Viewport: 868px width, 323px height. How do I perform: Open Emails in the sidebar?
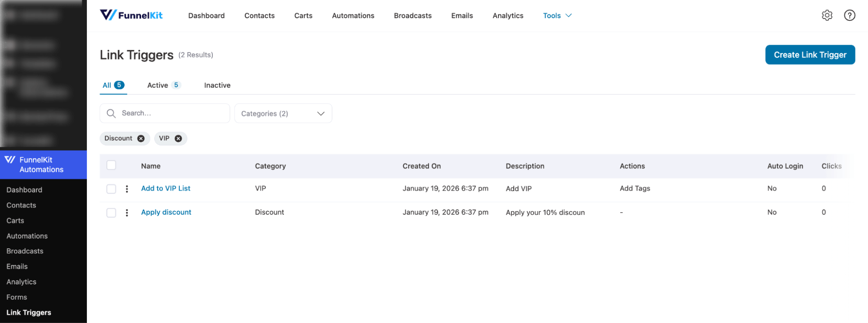click(17, 267)
